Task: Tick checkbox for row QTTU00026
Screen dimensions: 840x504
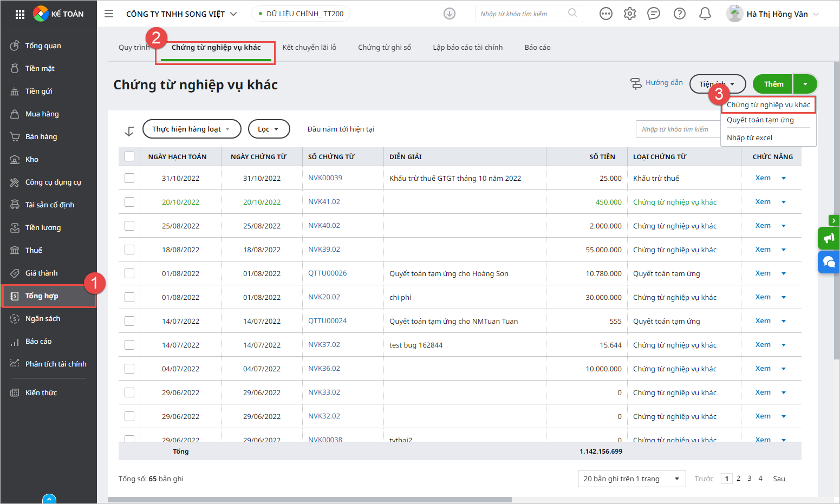Action: [x=129, y=273]
